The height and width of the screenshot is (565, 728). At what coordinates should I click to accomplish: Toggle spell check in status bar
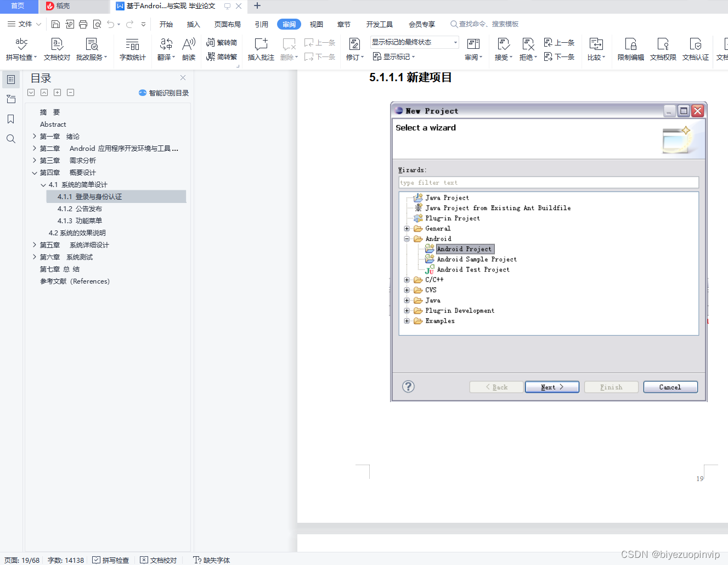click(111, 560)
